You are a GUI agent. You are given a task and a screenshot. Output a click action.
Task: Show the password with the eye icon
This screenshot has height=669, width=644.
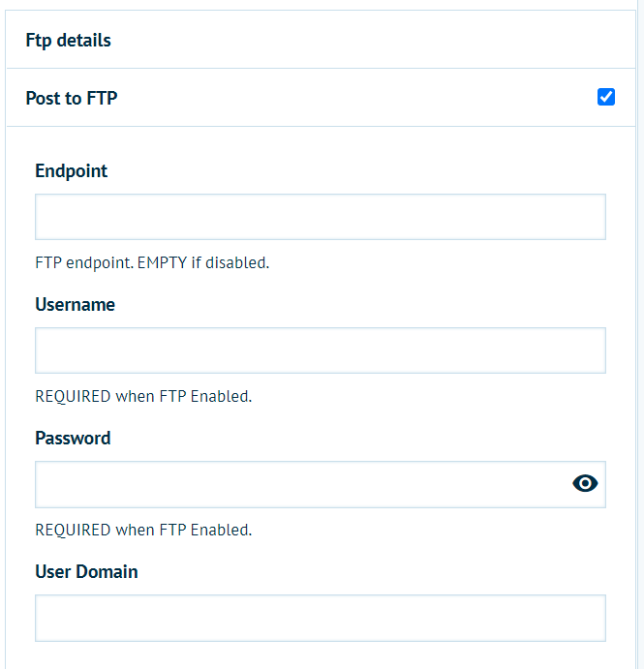coord(585,483)
